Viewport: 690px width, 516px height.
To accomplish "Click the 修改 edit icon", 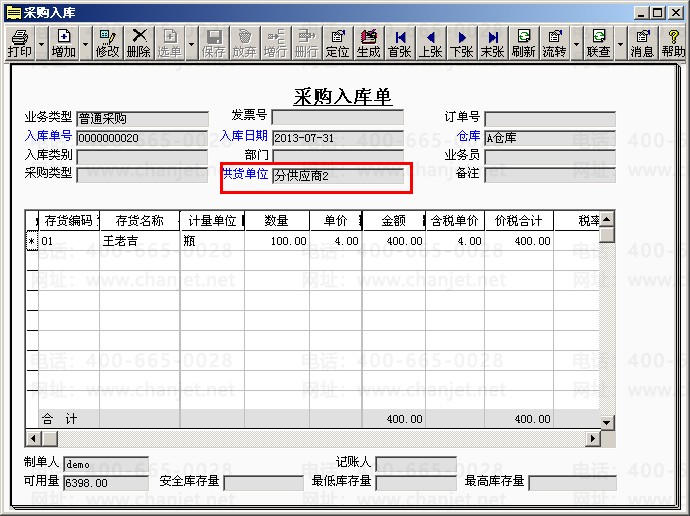I will pyautogui.click(x=107, y=43).
